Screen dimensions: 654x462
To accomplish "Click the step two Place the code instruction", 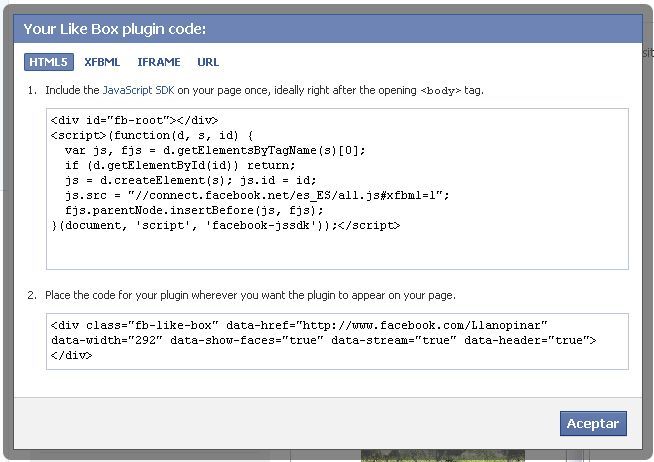I will click(x=250, y=295).
